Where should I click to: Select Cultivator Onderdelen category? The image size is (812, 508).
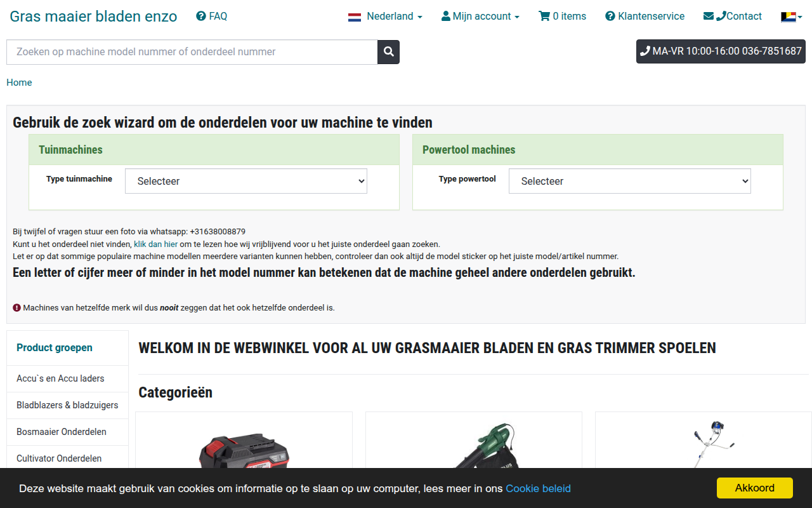pyautogui.click(x=67, y=458)
